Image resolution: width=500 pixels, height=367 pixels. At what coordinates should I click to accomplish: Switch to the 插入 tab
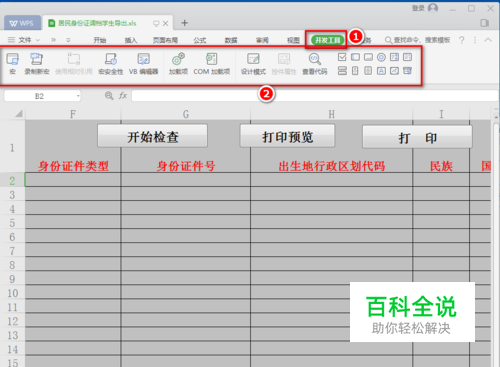131,40
